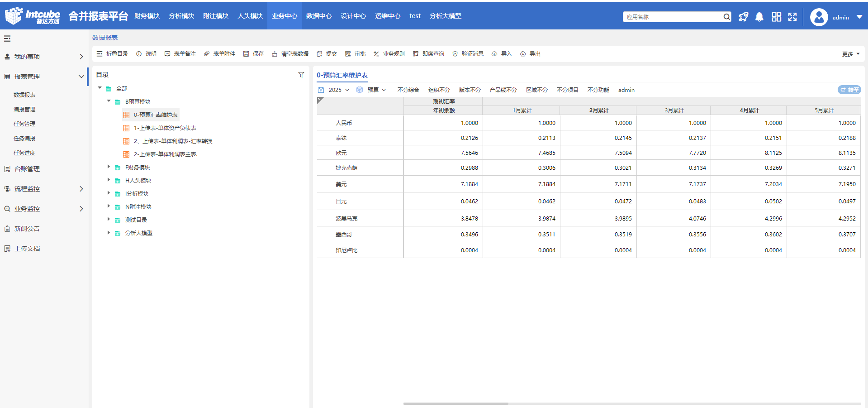Click the fullscreen icon in the header
Screen dimensions: 868x408
(x=792, y=17)
